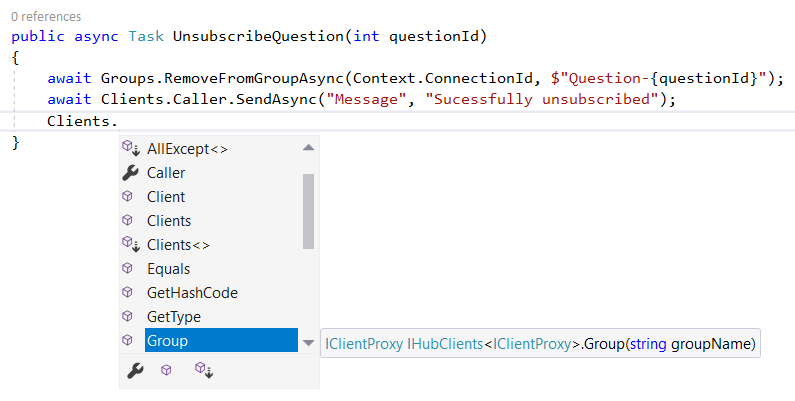Image resolution: width=795 pixels, height=401 pixels.
Task: Click the cube icon beside Equals
Action: pos(128,269)
